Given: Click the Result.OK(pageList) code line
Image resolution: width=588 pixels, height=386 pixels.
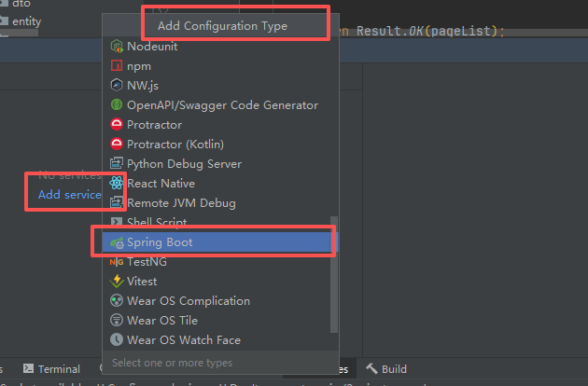Looking at the screenshot, I should pos(429,31).
